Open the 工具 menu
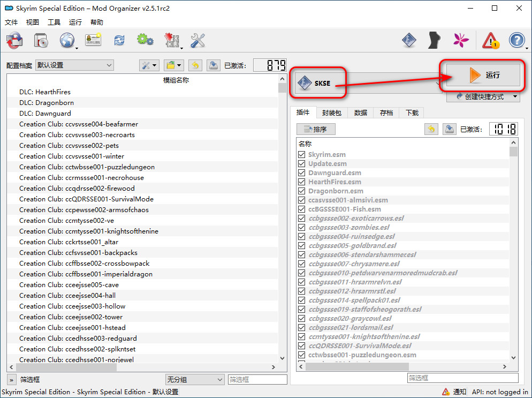This screenshot has height=398, width=532. tap(54, 22)
